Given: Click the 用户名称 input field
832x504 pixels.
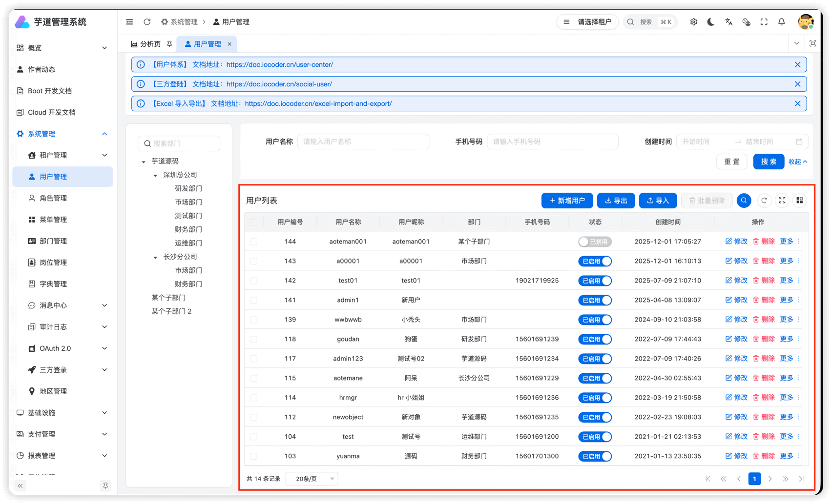Looking at the screenshot, I should (363, 141).
